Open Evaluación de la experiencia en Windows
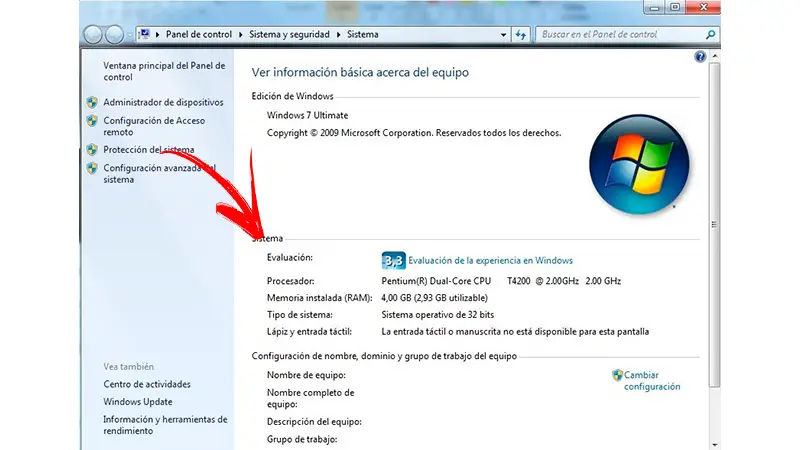 click(490, 261)
